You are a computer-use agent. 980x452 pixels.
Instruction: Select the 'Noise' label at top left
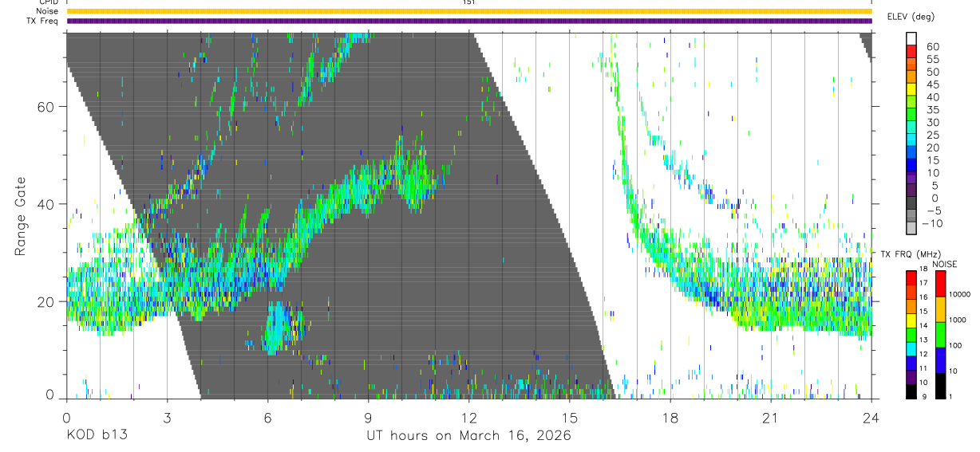(47, 11)
